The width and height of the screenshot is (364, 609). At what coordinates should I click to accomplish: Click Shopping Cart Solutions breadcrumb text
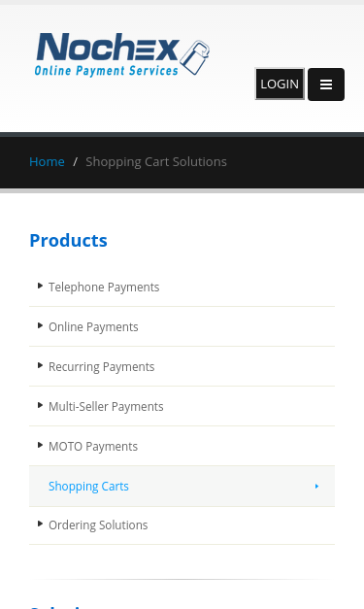click(156, 161)
